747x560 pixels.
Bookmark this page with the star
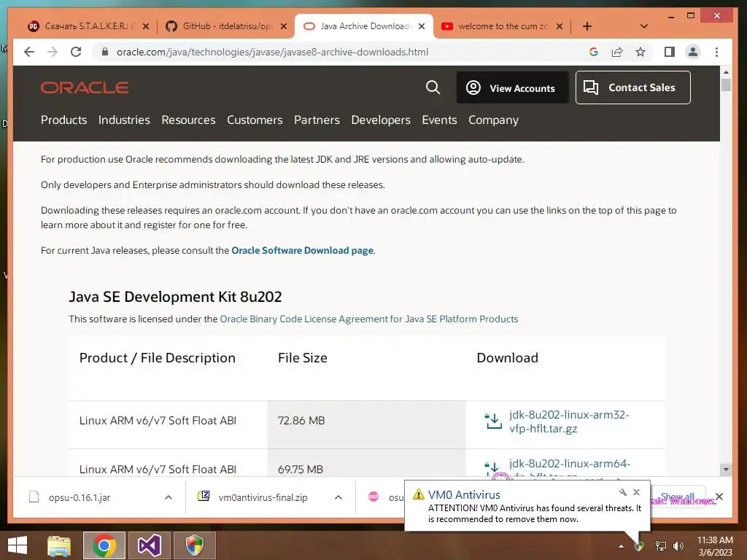click(x=640, y=52)
